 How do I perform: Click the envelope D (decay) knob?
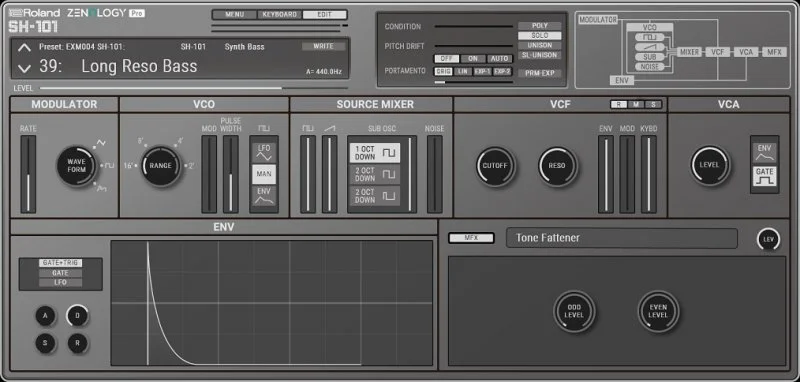coord(77,316)
